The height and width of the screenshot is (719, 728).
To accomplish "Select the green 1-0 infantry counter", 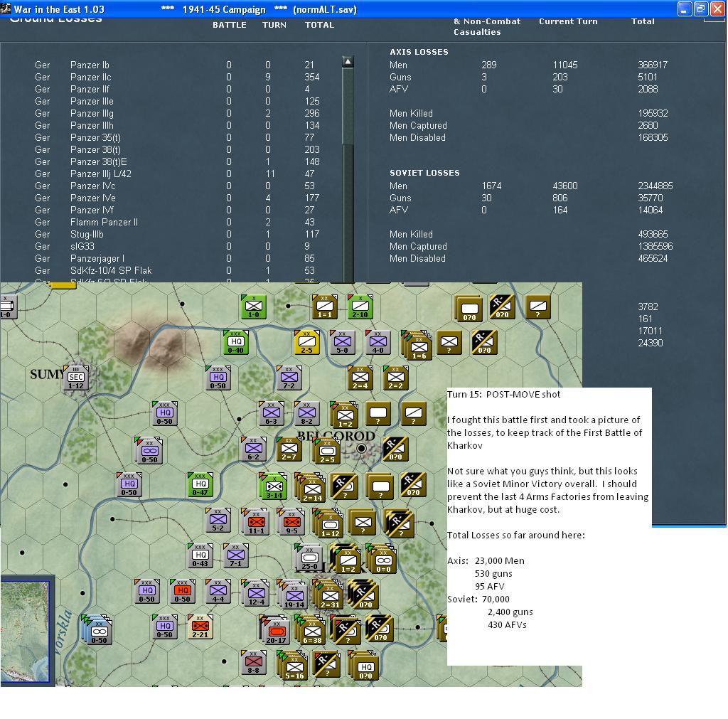I will (254, 307).
